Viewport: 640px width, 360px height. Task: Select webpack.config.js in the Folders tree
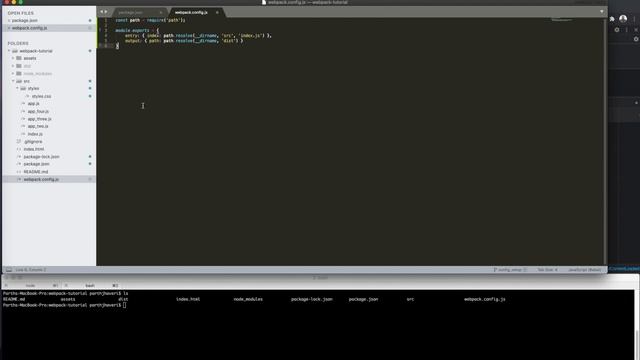pyautogui.click(x=41, y=179)
